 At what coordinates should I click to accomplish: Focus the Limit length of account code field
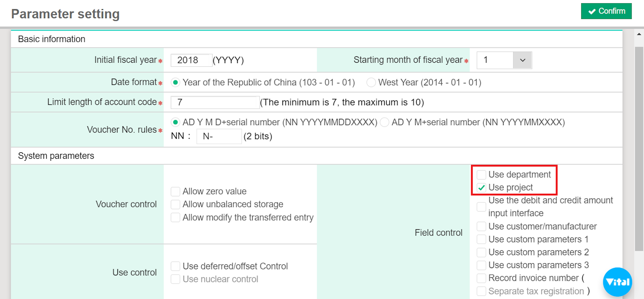click(x=215, y=102)
